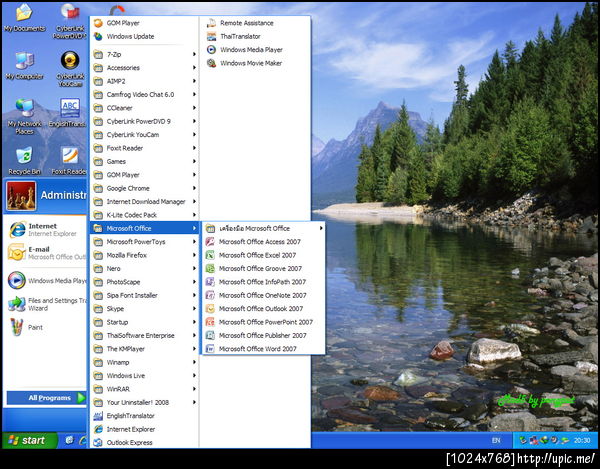Start Microsoft Office OneNote 2007
The width and height of the screenshot is (600, 469).
click(x=263, y=295)
